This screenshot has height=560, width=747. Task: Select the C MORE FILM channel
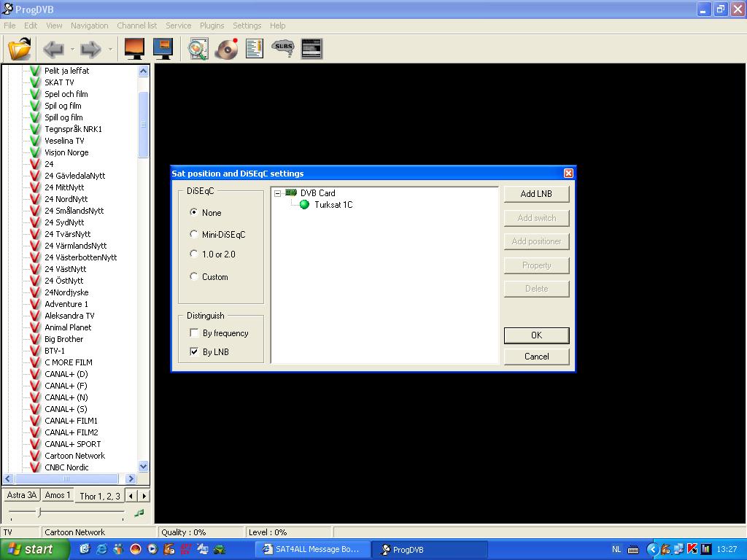coord(69,362)
